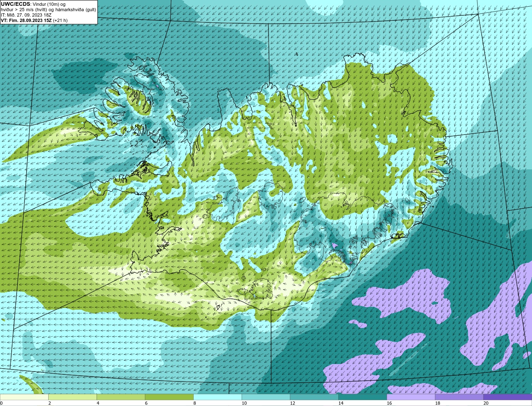The image size is (532, 406).
Task: Click the title line 'UWC/ECDS: Vindur (10m) og'
Action: coord(33,4)
